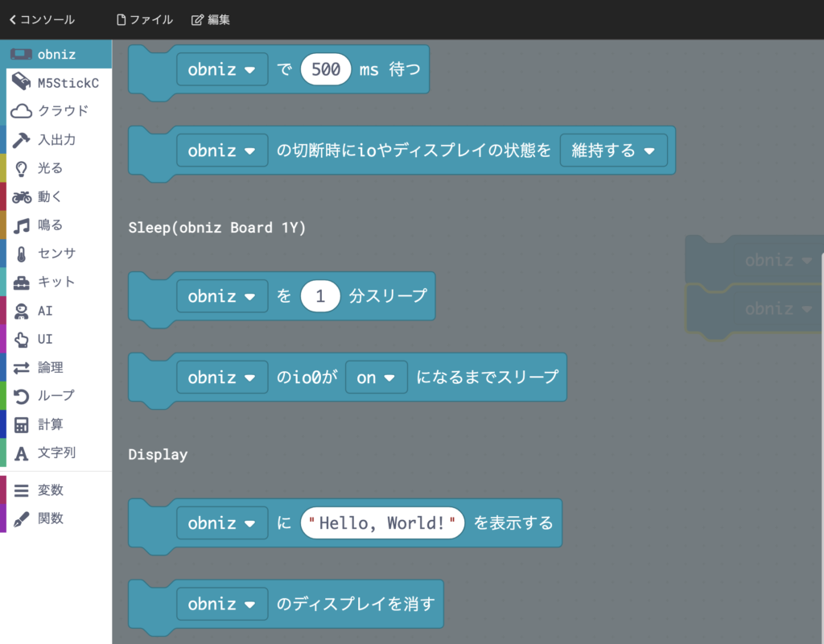Open obniz dropdown in the を表示する block

coord(222,522)
